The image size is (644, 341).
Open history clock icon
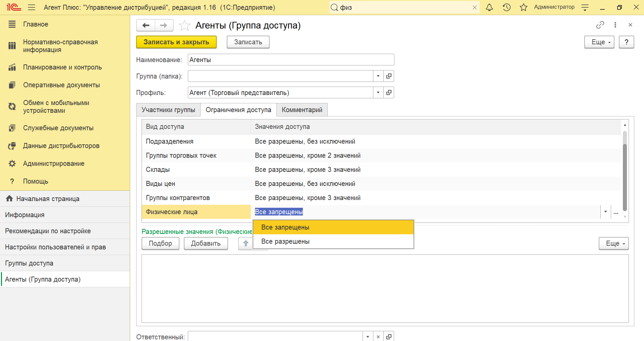tap(506, 7)
